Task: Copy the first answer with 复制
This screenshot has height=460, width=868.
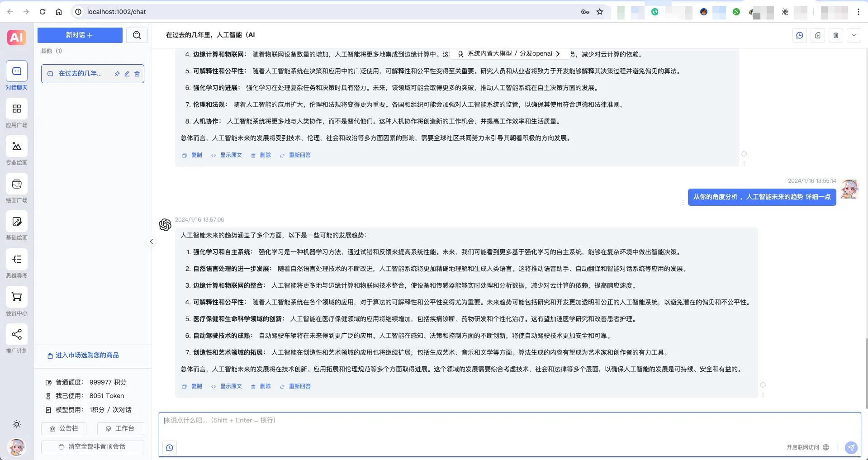Action: click(x=192, y=155)
